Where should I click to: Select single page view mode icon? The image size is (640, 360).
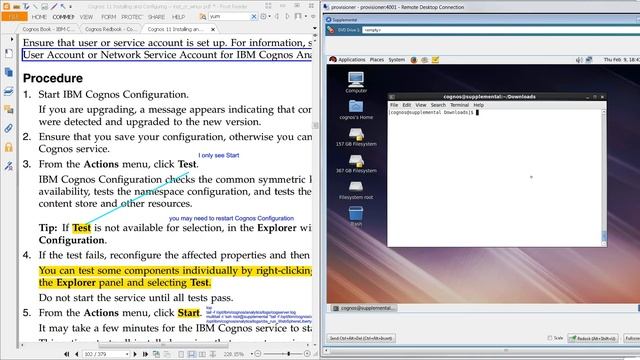click(x=181, y=354)
